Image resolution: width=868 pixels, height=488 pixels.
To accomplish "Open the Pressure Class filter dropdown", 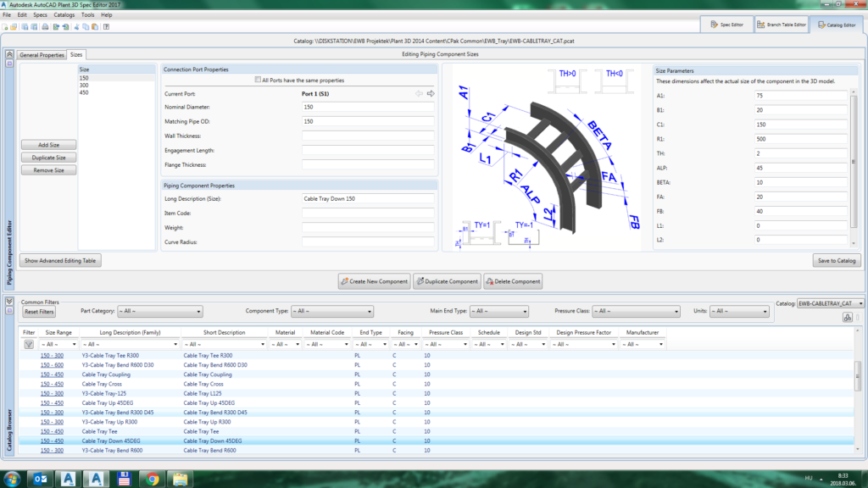I will coord(636,312).
